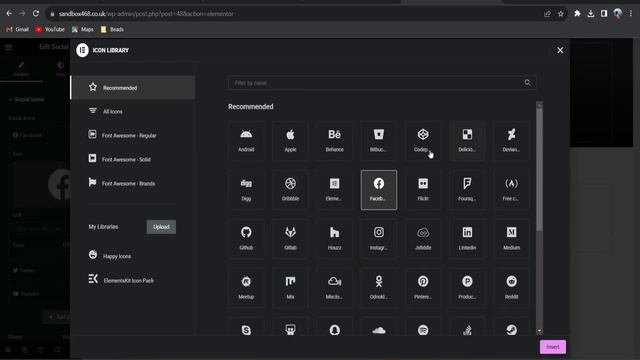Select the JSFiddle icon
Viewport: 640px width, 360px height.
point(423,239)
